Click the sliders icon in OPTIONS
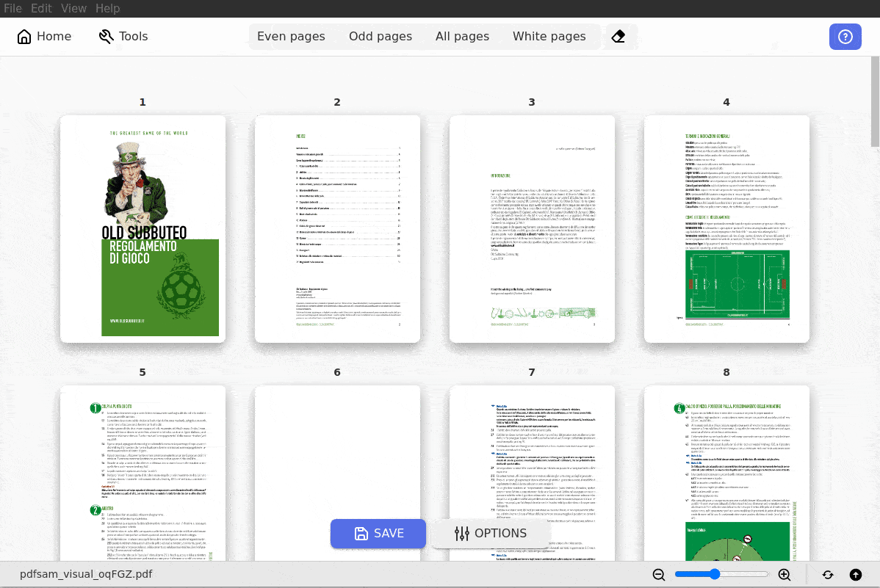 tap(461, 533)
